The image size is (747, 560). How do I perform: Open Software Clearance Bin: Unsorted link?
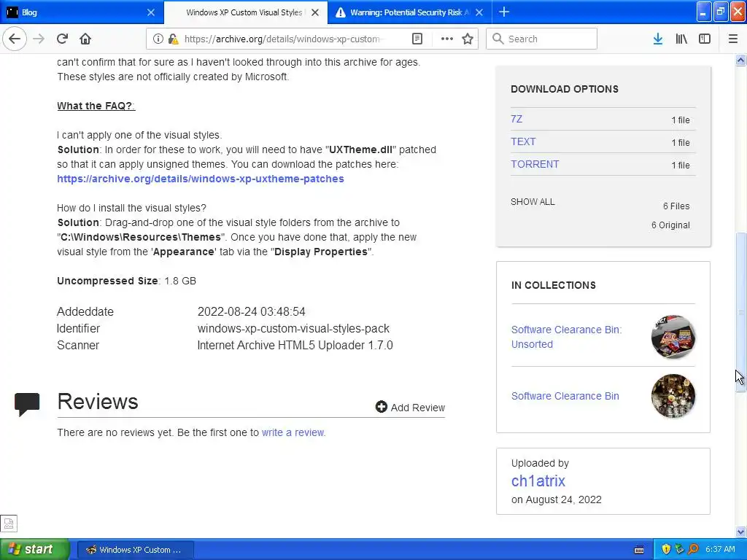566,337
